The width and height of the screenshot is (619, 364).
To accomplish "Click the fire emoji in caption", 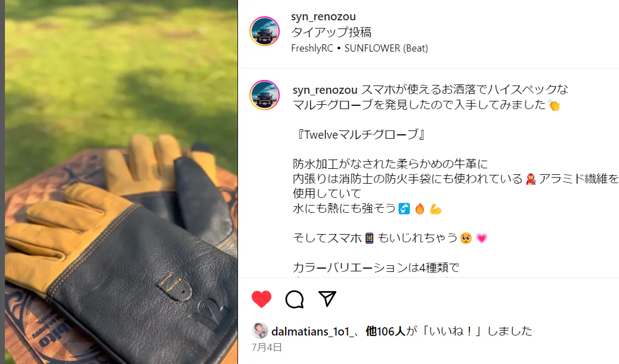I will 419,208.
